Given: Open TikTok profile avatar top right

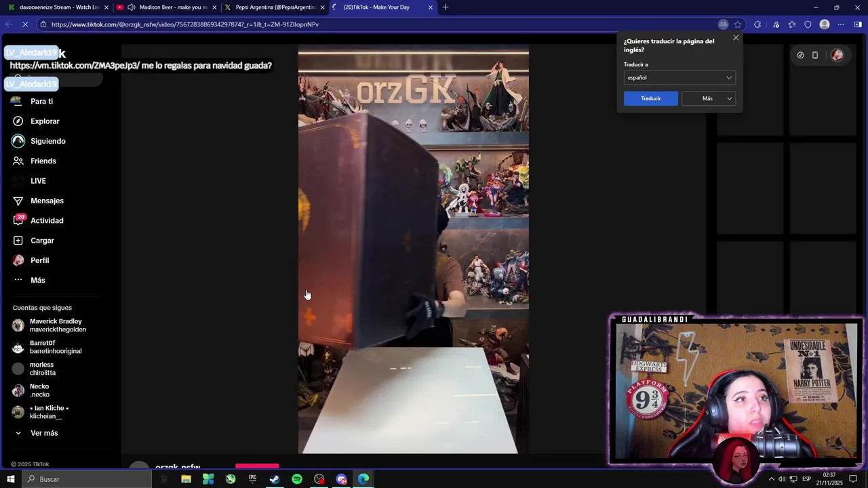Looking at the screenshot, I should click(x=837, y=56).
